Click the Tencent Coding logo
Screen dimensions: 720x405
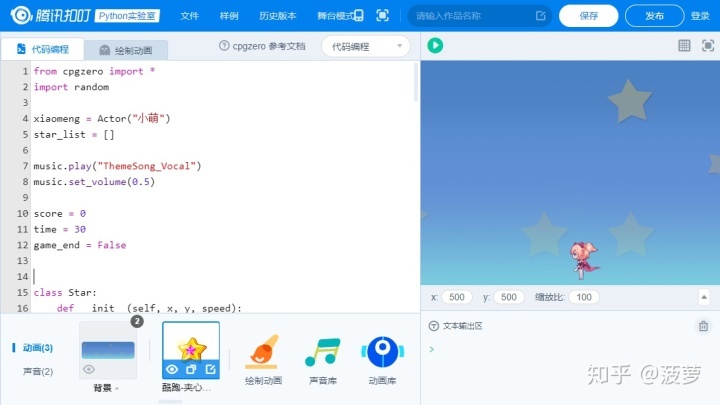pos(51,16)
